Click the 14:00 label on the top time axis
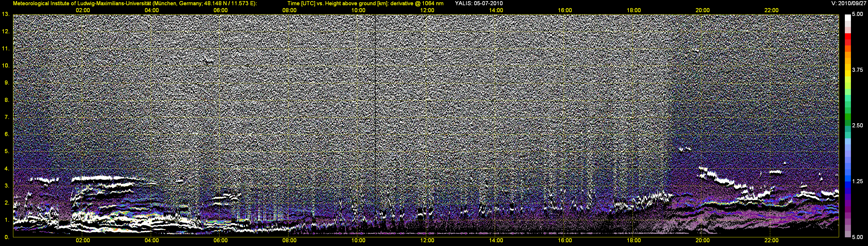This screenshot has width=868, height=246. pos(496,10)
